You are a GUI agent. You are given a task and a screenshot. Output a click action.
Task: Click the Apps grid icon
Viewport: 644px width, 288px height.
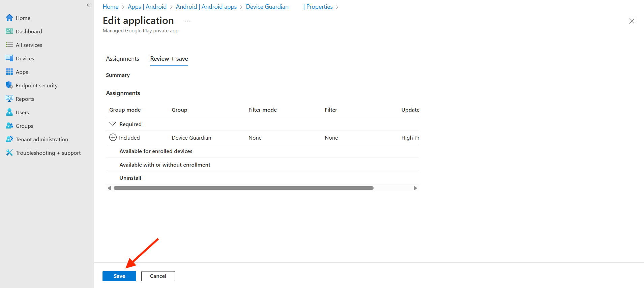[x=9, y=72]
